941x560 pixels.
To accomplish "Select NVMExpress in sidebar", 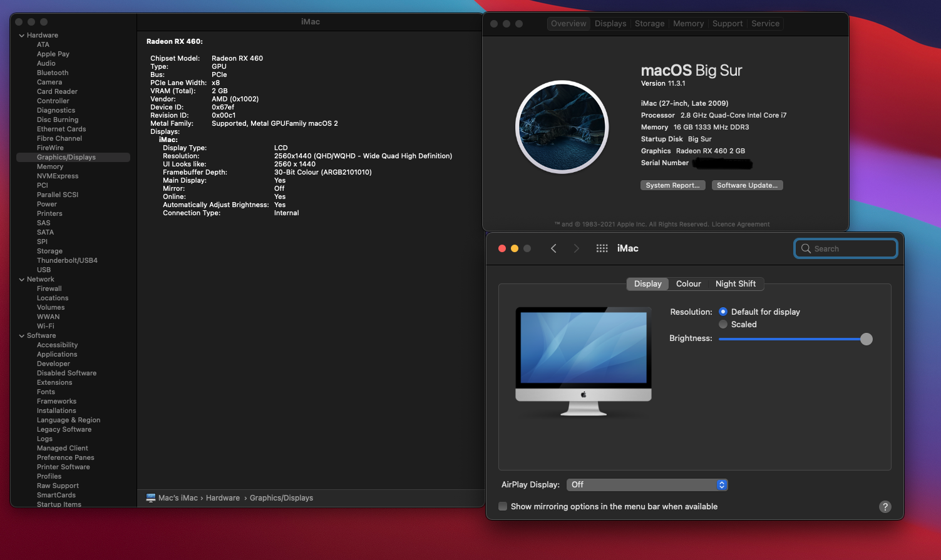I will (x=58, y=176).
